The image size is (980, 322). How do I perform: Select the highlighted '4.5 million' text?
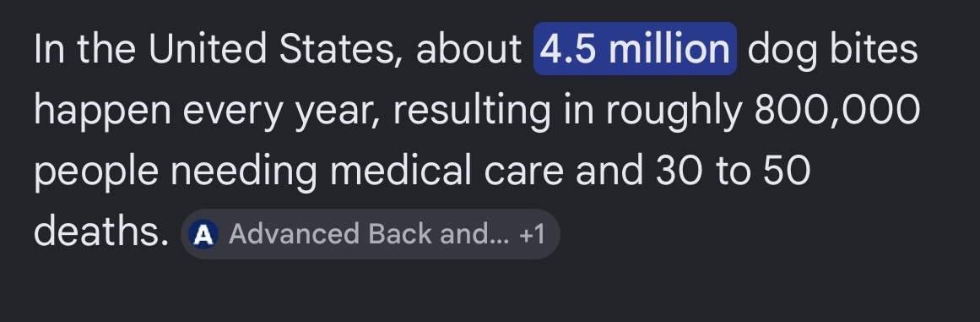(635, 49)
